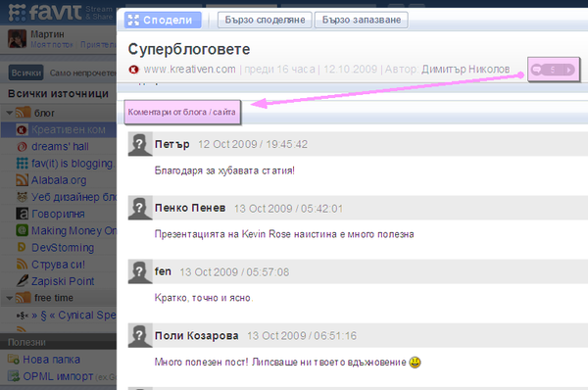
Task: Open Уеб дизайнер блог feed
Action: (73, 197)
